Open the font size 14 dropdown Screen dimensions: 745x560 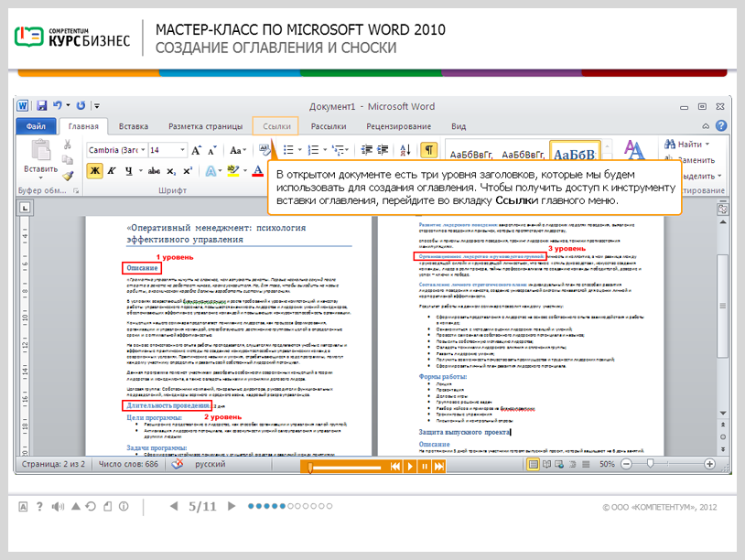(x=182, y=150)
